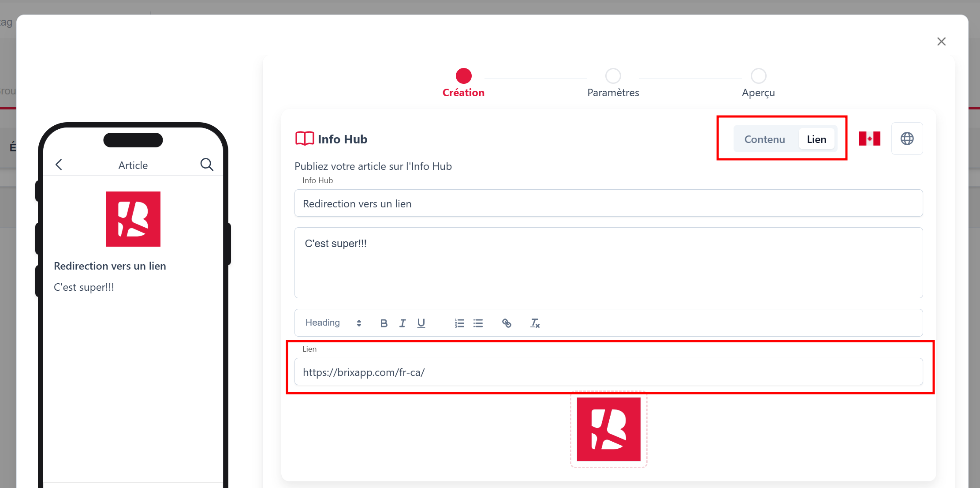Insert a bulleted list
The image size is (980, 488).
[478, 323]
